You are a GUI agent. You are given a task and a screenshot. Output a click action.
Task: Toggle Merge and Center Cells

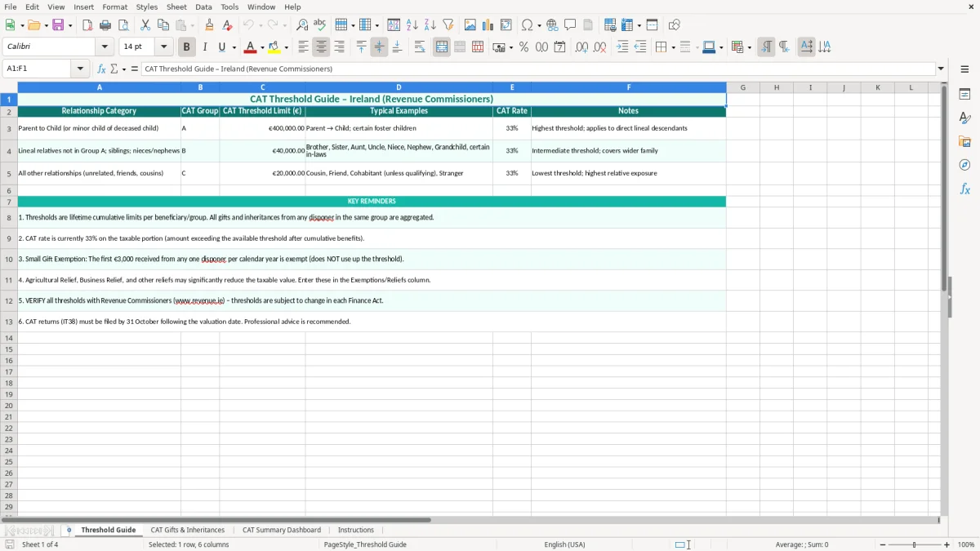tap(442, 47)
